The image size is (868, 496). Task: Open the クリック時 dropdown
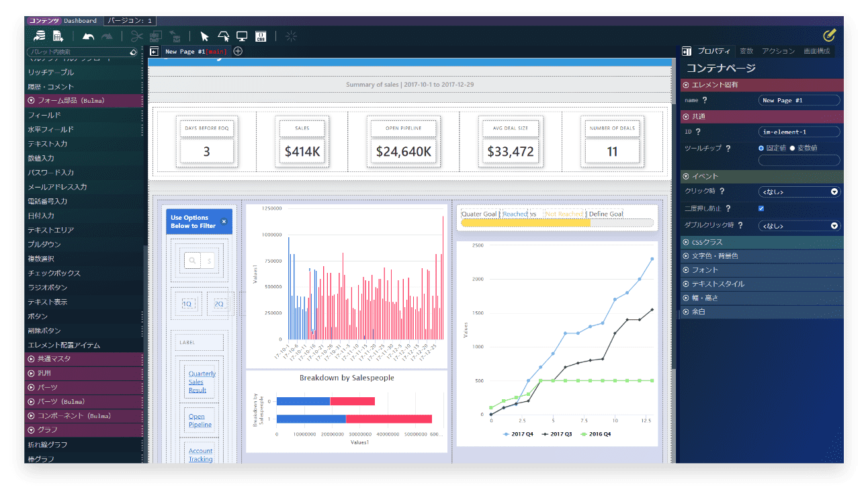(x=799, y=192)
